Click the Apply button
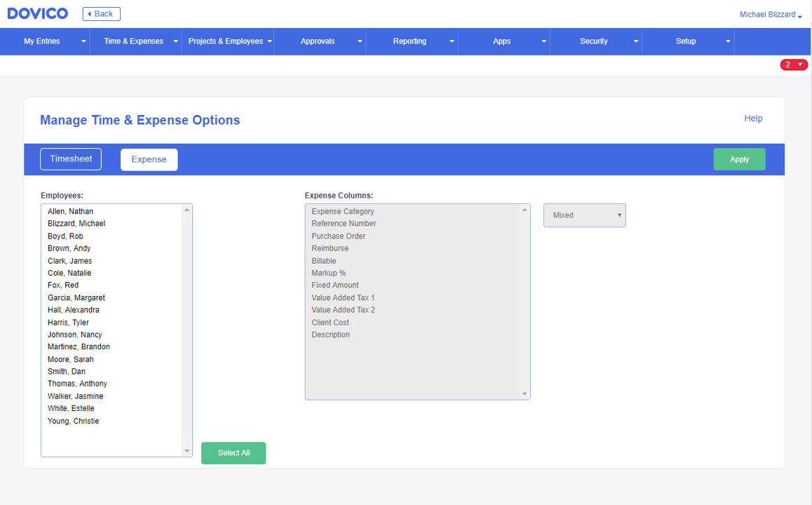This screenshot has width=812, height=505. click(x=739, y=159)
